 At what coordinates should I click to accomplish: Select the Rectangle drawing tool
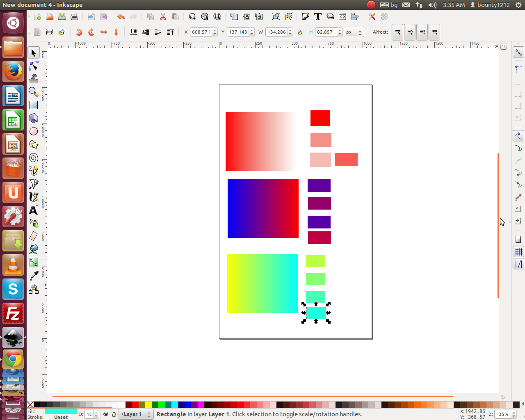pos(34,105)
